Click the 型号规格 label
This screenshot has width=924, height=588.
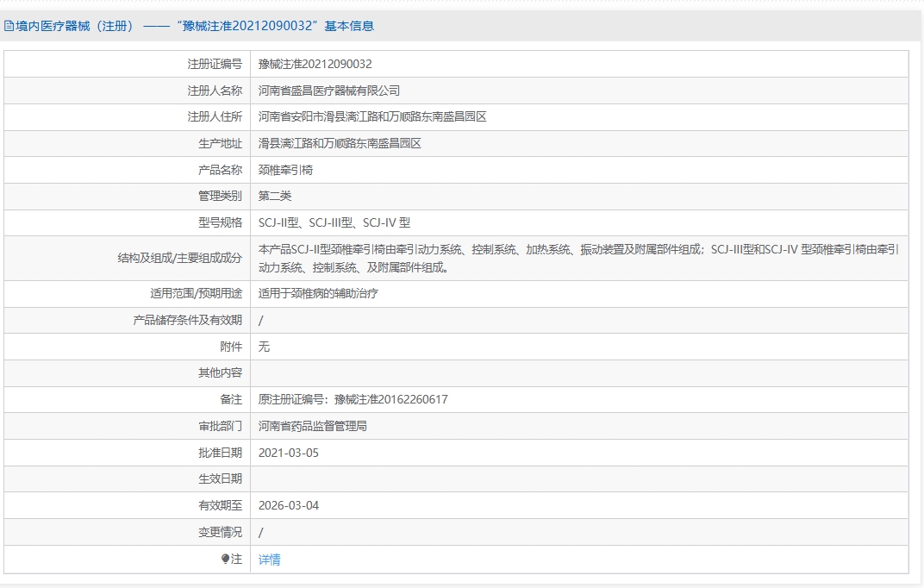(221, 222)
